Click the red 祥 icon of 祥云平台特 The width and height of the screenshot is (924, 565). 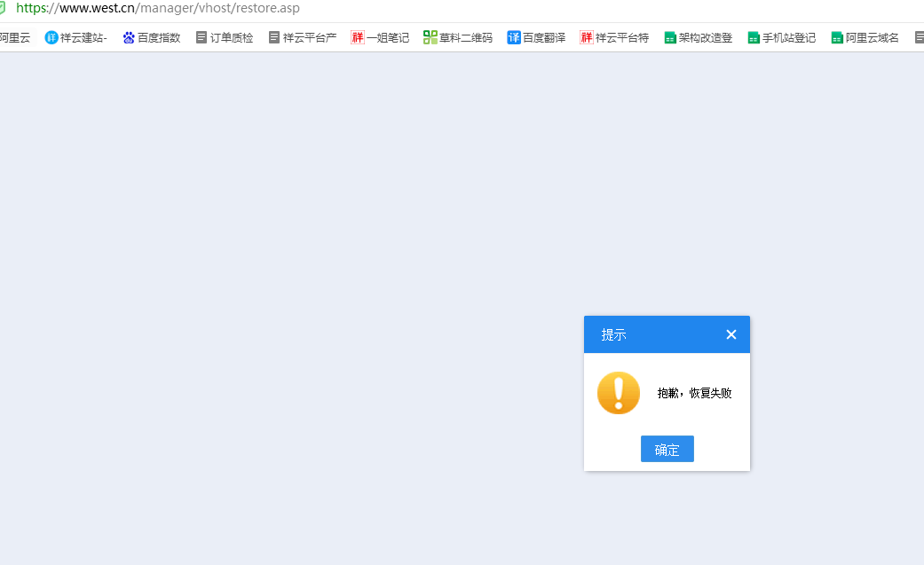[588, 37]
